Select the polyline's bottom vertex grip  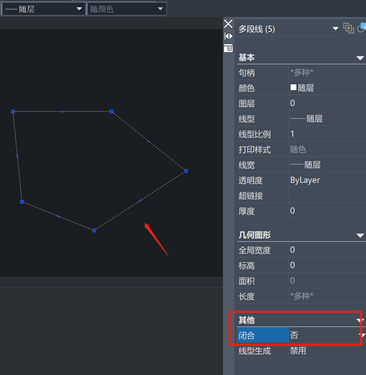point(94,230)
